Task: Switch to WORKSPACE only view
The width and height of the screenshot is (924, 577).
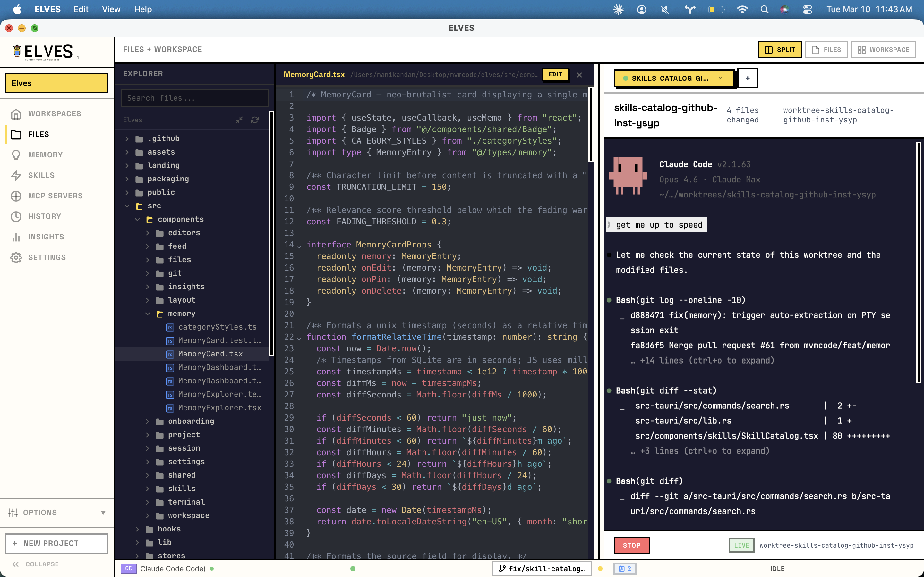Action: point(883,50)
